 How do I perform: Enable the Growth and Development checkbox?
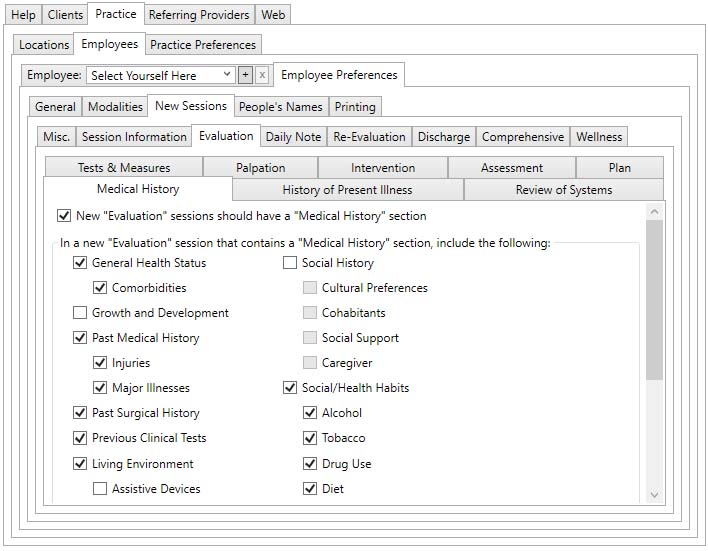[80, 313]
